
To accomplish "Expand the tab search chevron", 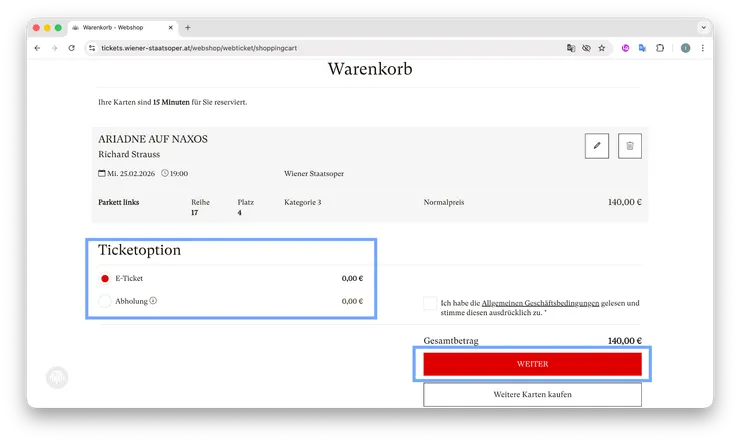I will pyautogui.click(x=703, y=28).
